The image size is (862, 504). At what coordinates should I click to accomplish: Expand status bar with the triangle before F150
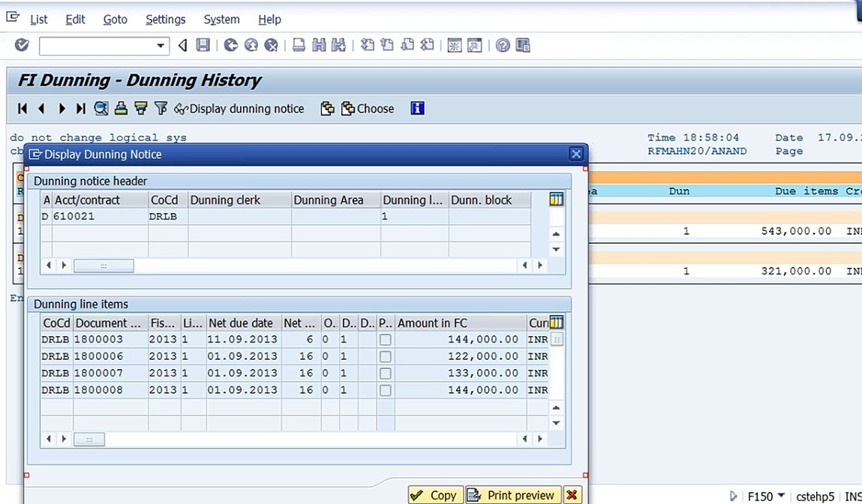(734, 496)
